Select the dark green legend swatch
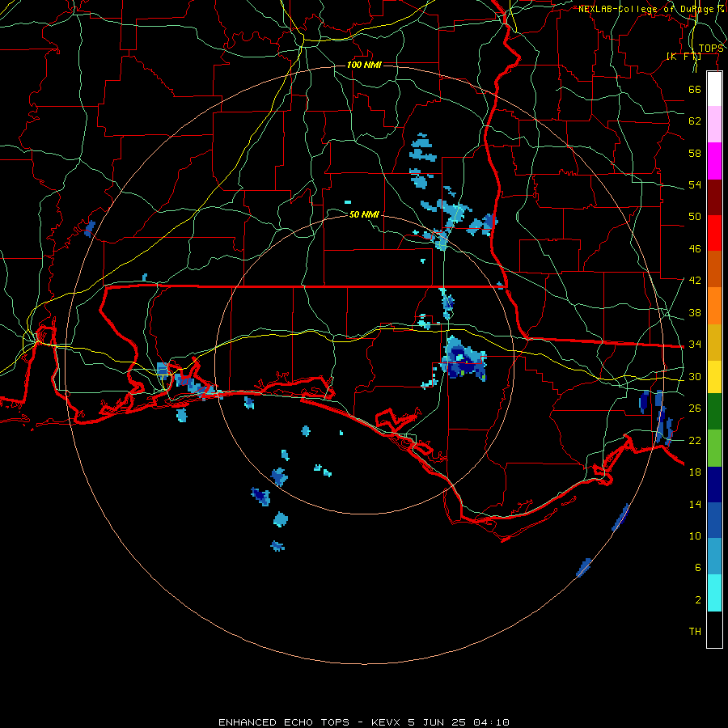The width and height of the screenshot is (728, 728). pyautogui.click(x=714, y=411)
